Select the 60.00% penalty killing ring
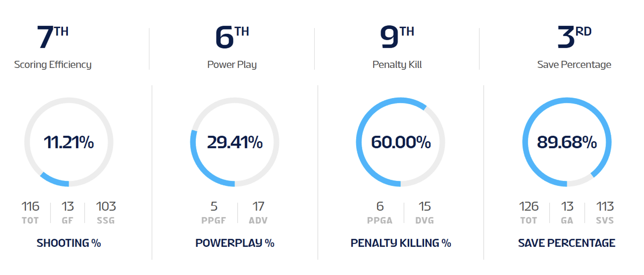Screen dimensions: 644x275 click(x=401, y=142)
